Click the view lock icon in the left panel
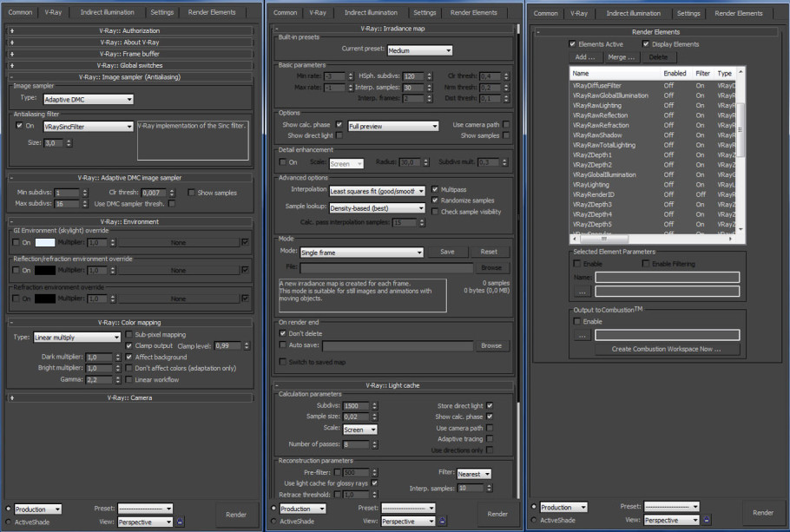The width and height of the screenshot is (790, 532). (x=180, y=522)
